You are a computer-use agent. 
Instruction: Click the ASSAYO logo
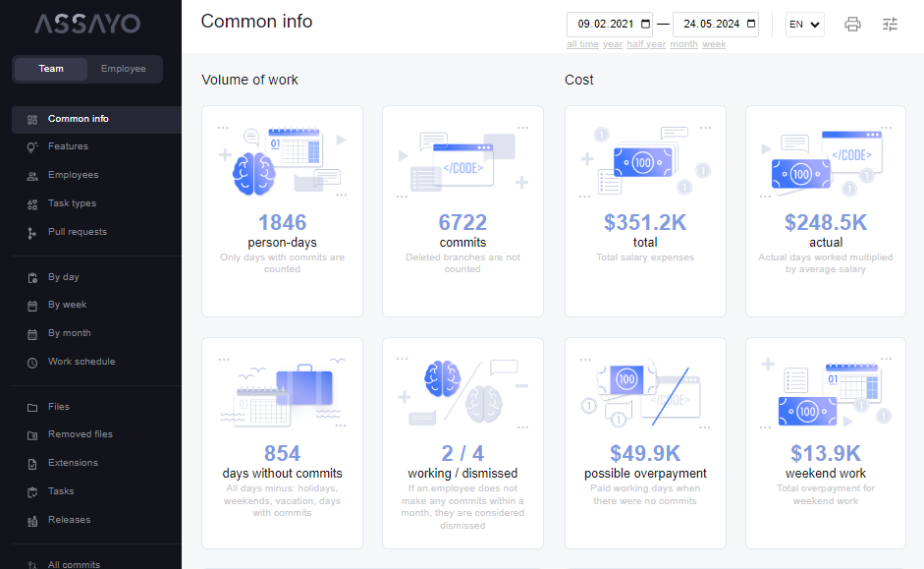coord(87,24)
